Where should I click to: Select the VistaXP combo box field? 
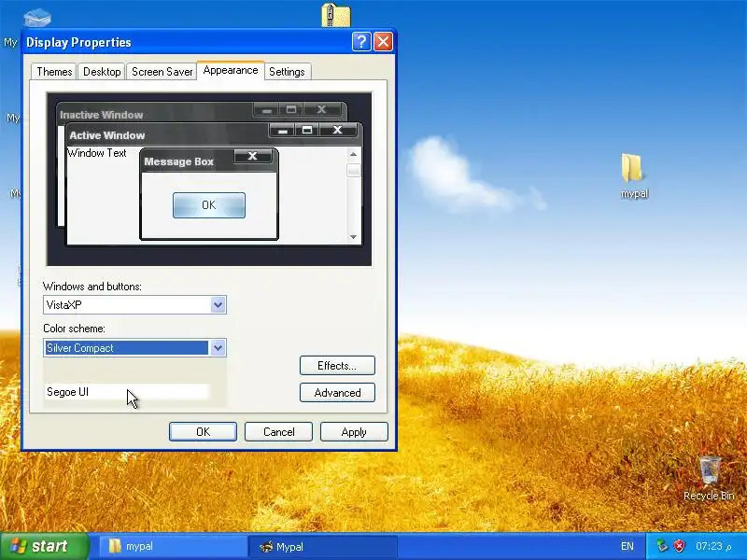(x=134, y=305)
